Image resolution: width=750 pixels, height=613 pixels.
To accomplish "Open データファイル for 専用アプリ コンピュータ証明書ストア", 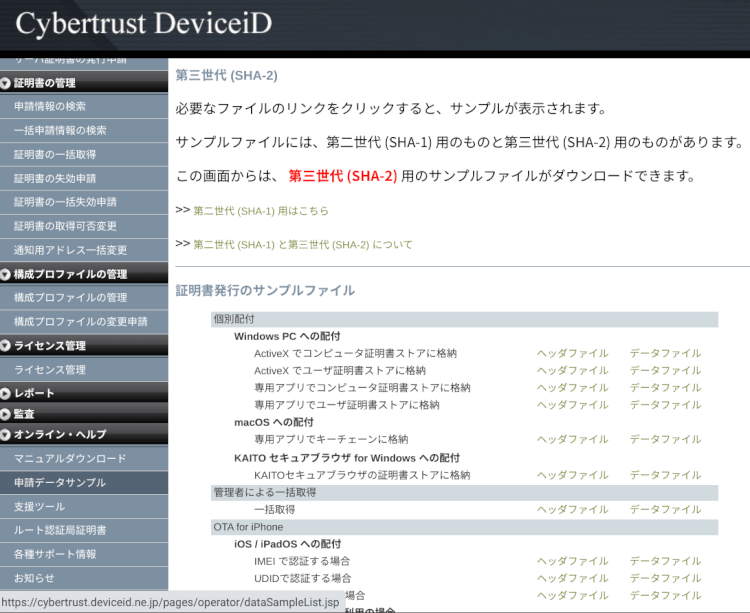I will click(665, 388).
